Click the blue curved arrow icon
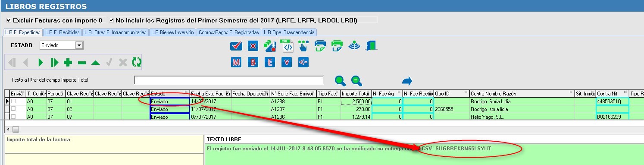Viewport: 644px width, 165px height. (407, 81)
